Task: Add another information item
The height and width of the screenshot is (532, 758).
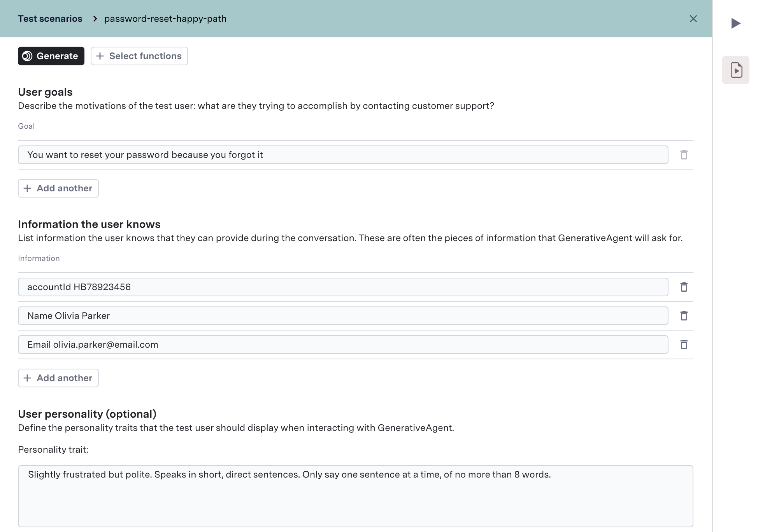Action: pos(58,378)
